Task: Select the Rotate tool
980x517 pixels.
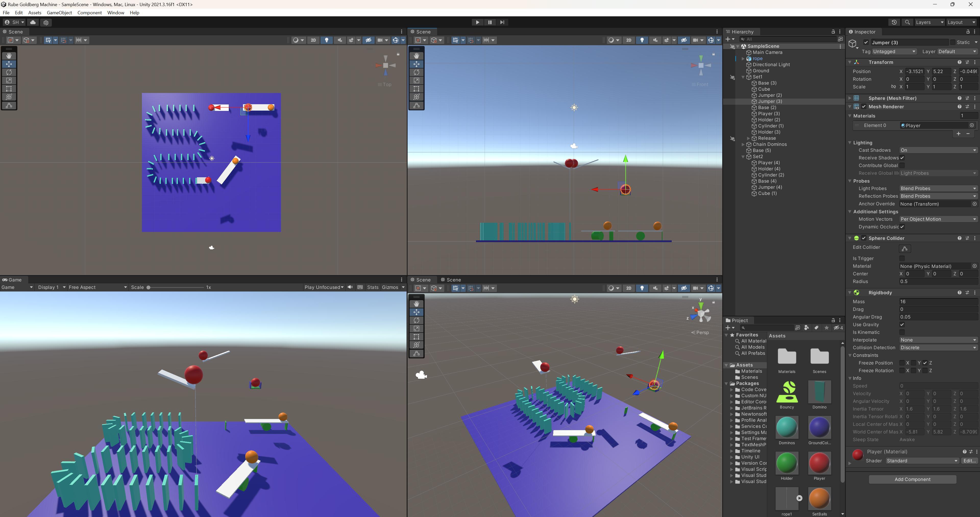Action: 9,72
